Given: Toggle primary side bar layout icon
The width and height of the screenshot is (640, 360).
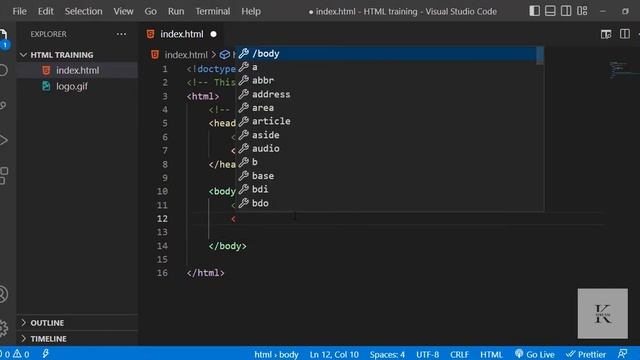Looking at the screenshot, I should click(x=534, y=11).
